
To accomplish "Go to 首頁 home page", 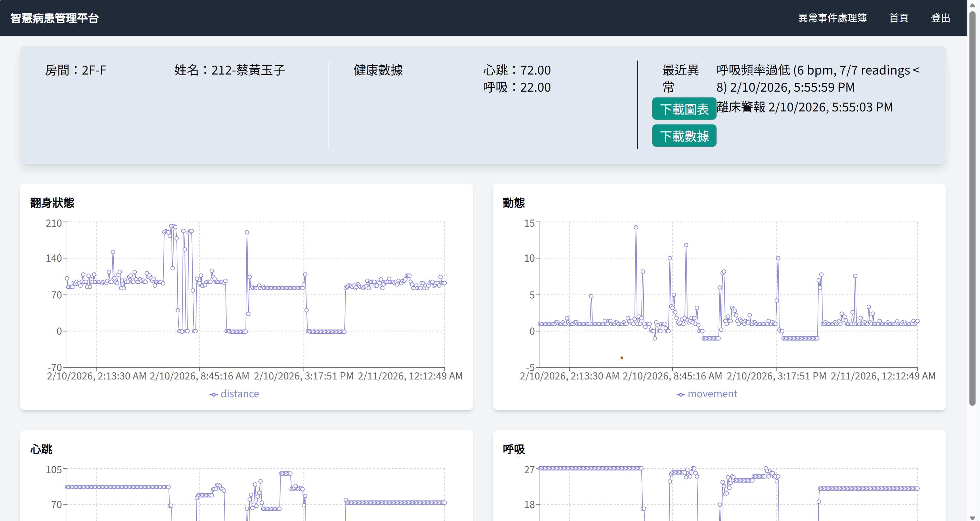I will [x=898, y=18].
